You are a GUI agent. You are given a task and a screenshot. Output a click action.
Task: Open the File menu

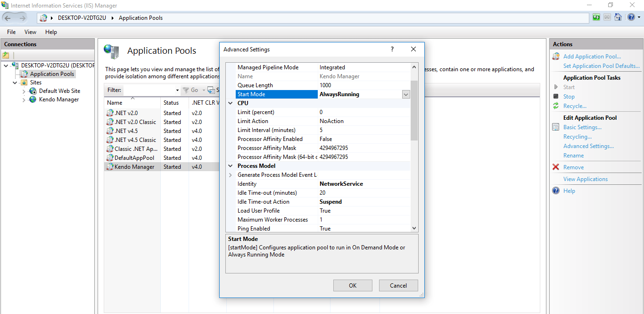(11, 32)
